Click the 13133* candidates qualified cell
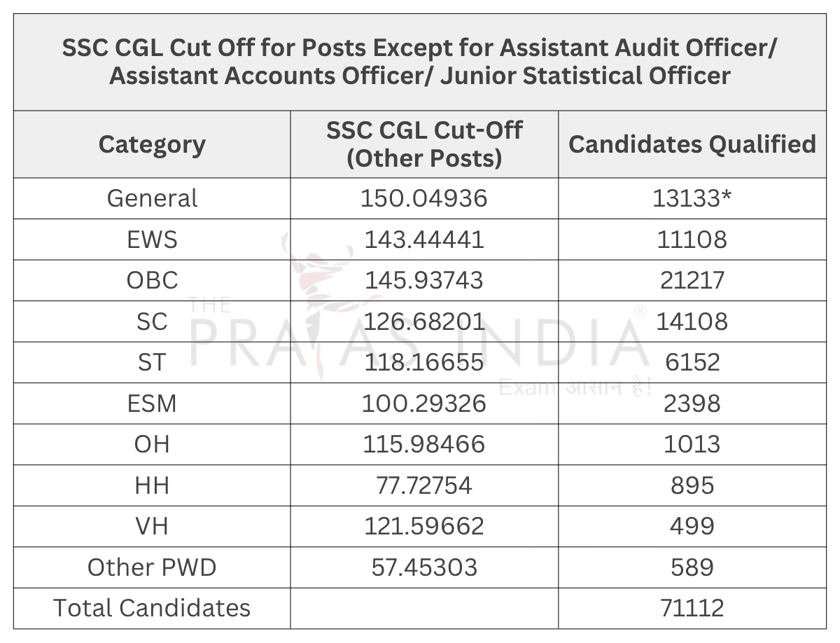The image size is (840, 643). coord(692,198)
